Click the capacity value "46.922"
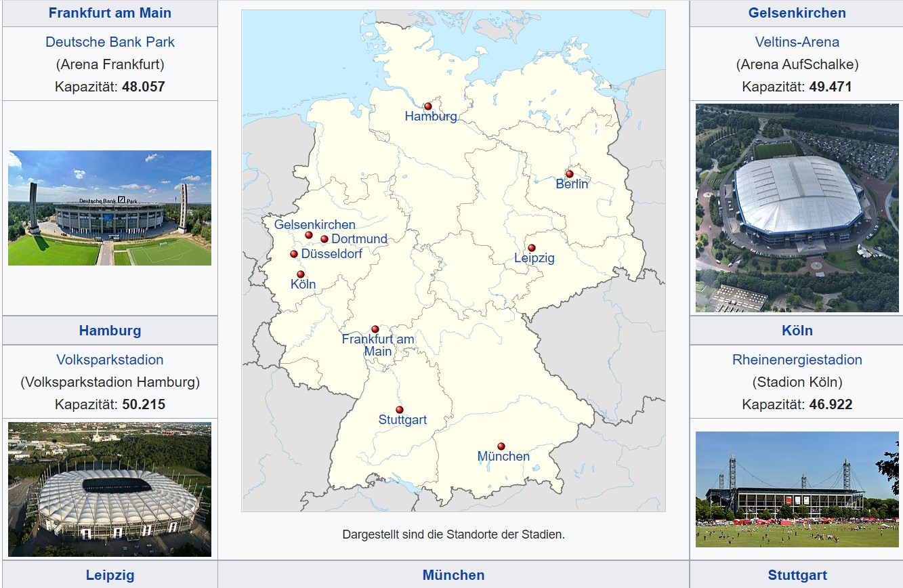903x588 pixels. coord(831,404)
